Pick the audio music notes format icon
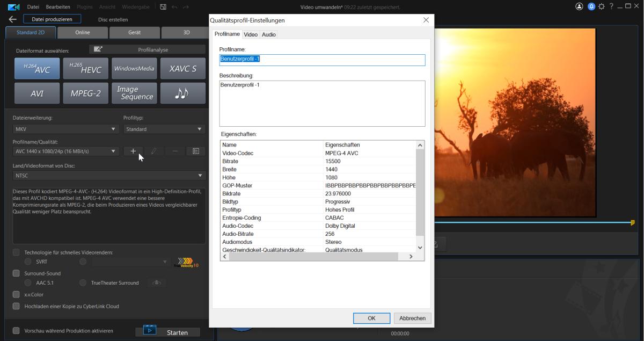Viewport: 644px width, 341px height. [x=182, y=93]
